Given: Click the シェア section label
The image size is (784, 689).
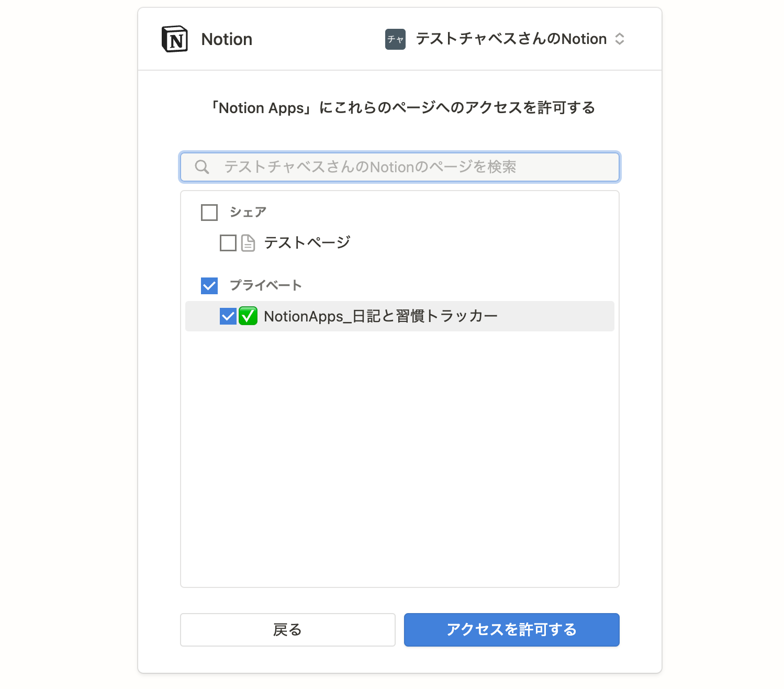Looking at the screenshot, I should point(248,213).
